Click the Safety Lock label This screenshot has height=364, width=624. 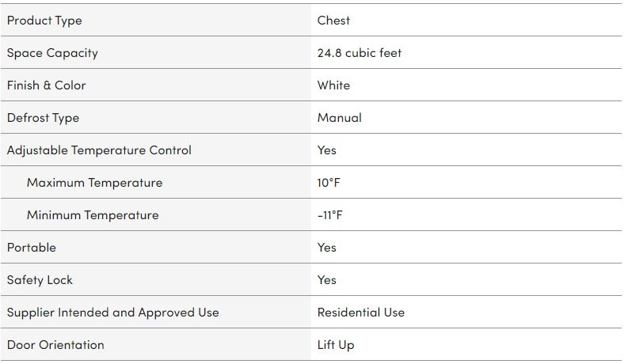click(x=40, y=280)
